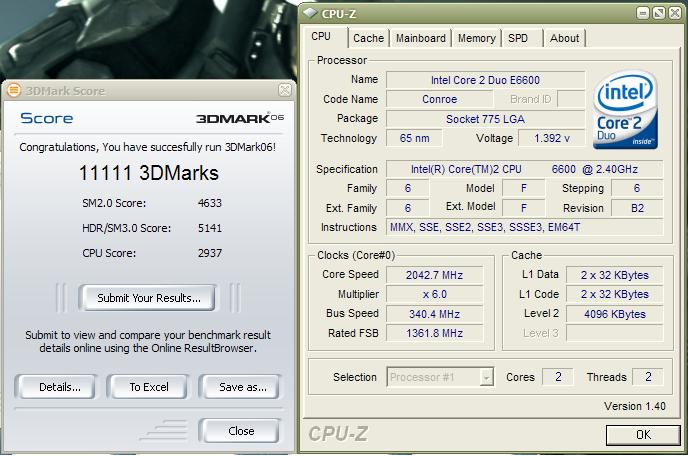
Task: Open the Processor #1 selection dropdown
Action: [x=440, y=377]
